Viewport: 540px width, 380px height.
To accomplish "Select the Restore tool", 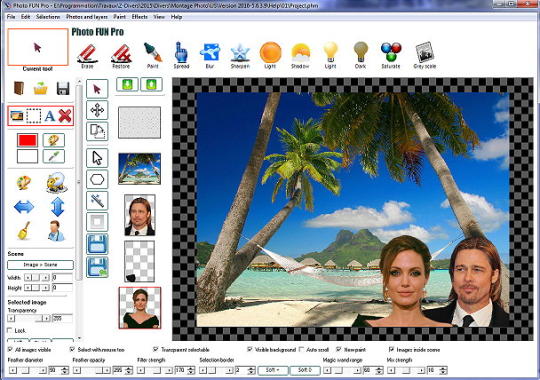I will coord(121,55).
